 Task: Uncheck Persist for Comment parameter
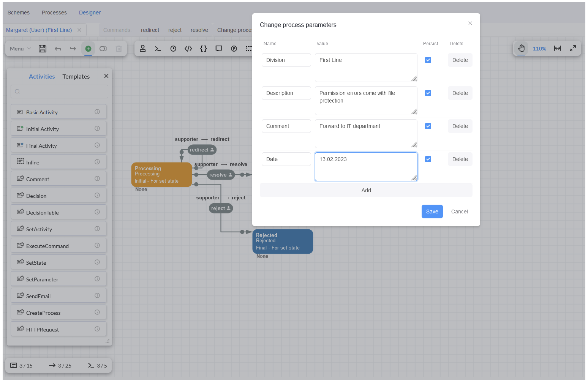[x=428, y=126]
